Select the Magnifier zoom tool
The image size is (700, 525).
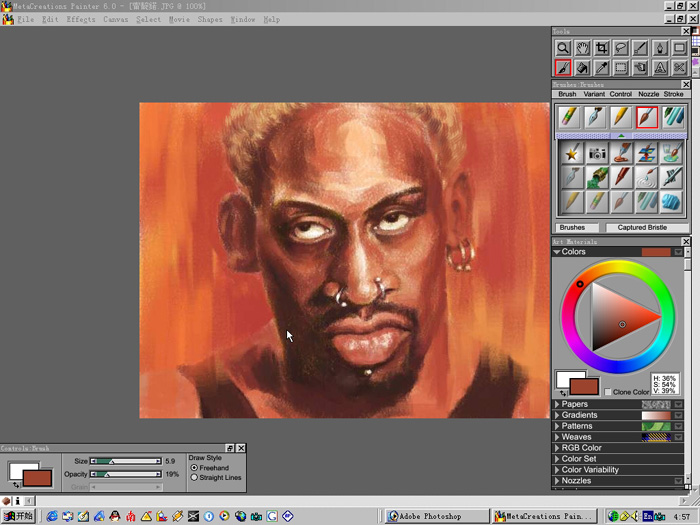[x=563, y=48]
